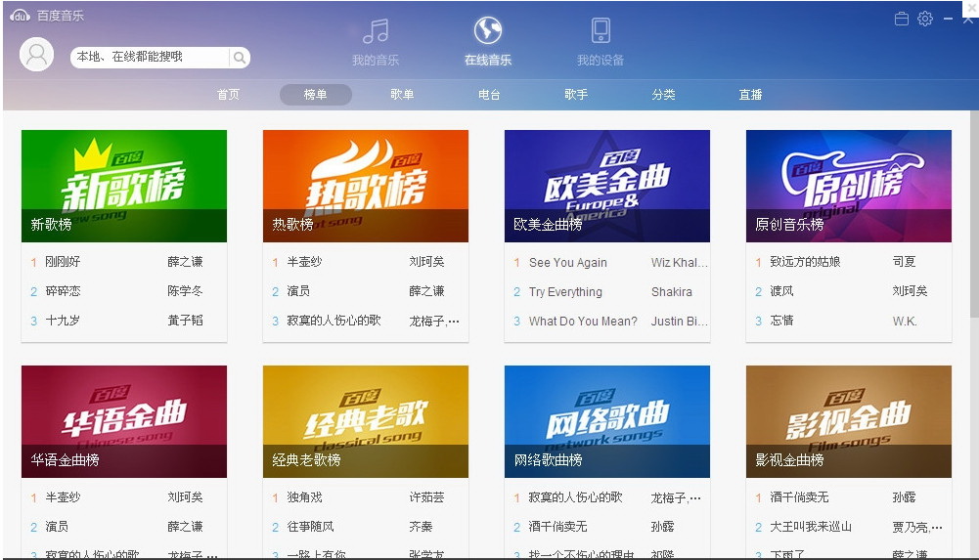Viewport: 979px width, 560px height.
Task: Play song 十九岁 in 新歌榜
Action: click(63, 321)
